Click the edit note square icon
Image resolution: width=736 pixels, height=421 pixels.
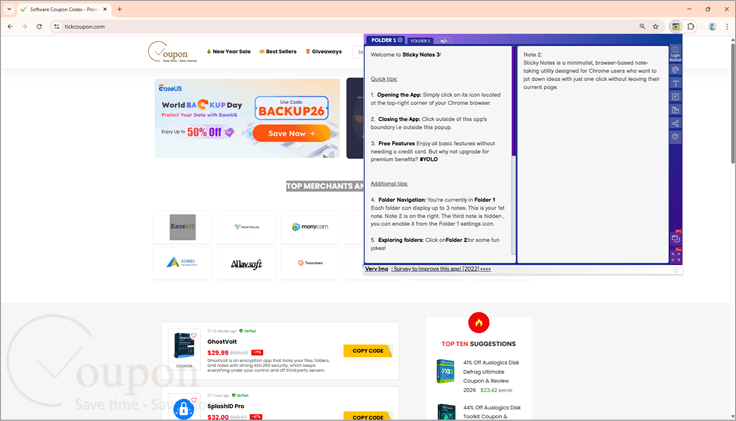(x=675, y=97)
